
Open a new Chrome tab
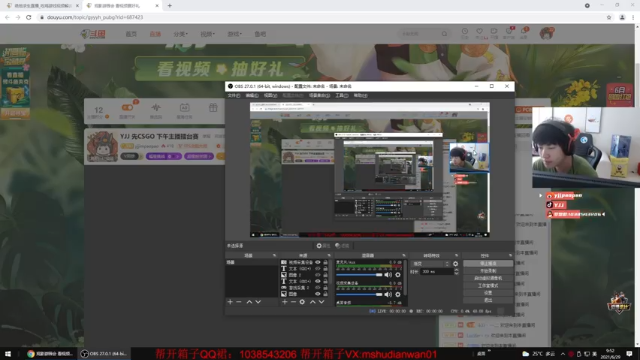pos(169,6)
